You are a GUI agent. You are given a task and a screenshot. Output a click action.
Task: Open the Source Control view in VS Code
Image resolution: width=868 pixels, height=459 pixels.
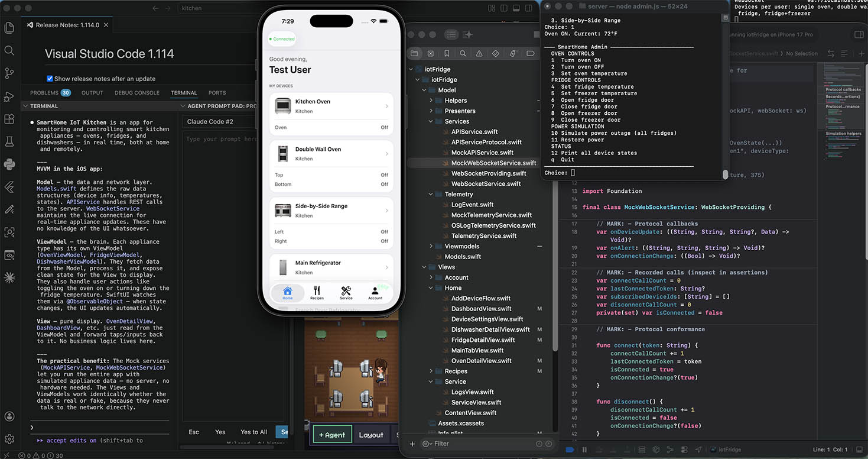pos(9,73)
